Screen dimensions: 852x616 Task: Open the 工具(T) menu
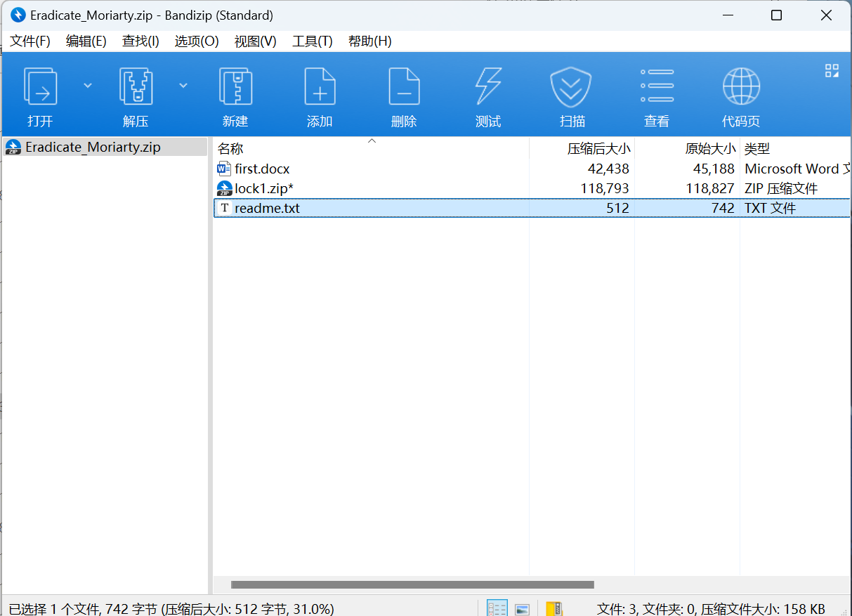click(x=313, y=41)
